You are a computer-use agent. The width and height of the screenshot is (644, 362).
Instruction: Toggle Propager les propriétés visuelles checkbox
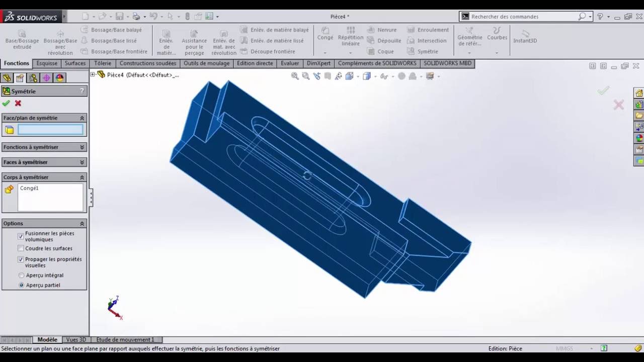pyautogui.click(x=21, y=259)
